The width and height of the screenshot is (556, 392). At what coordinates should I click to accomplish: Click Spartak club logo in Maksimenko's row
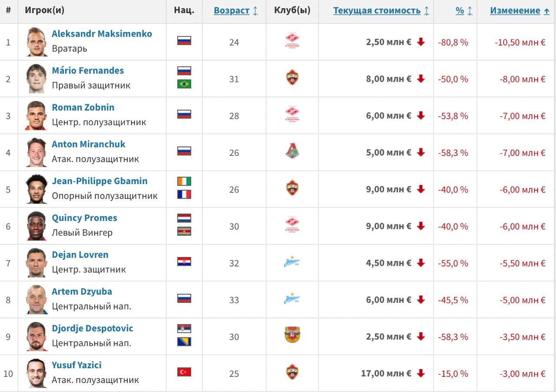[x=292, y=42]
